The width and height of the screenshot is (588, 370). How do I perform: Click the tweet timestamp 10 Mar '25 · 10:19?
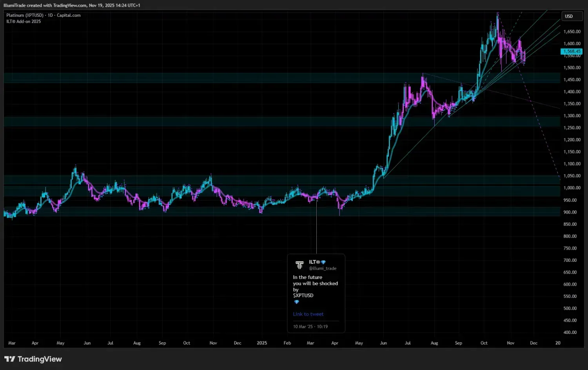(311, 326)
